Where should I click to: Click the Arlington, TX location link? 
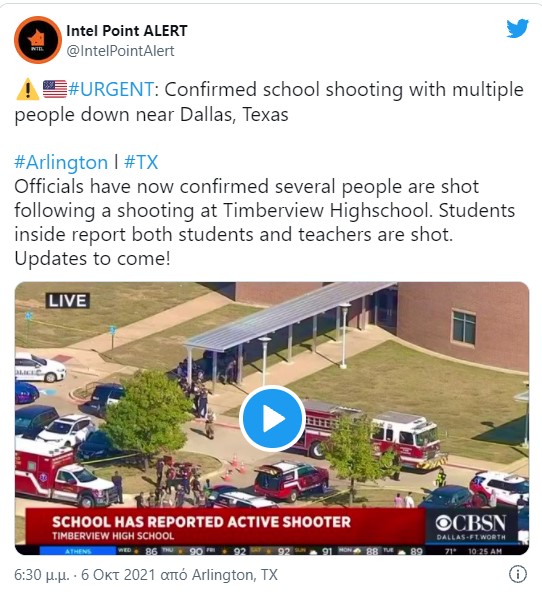235,575
